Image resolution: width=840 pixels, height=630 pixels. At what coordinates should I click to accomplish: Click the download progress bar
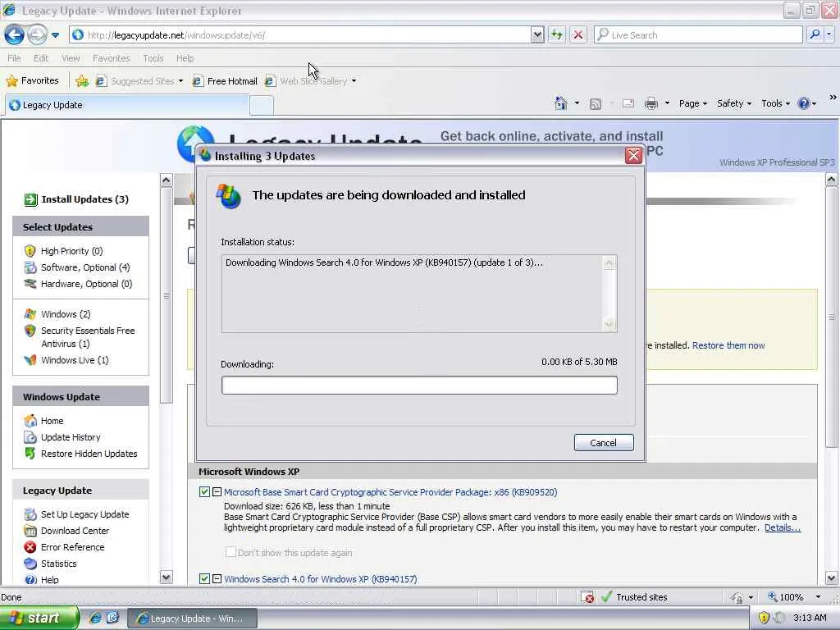tap(419, 386)
